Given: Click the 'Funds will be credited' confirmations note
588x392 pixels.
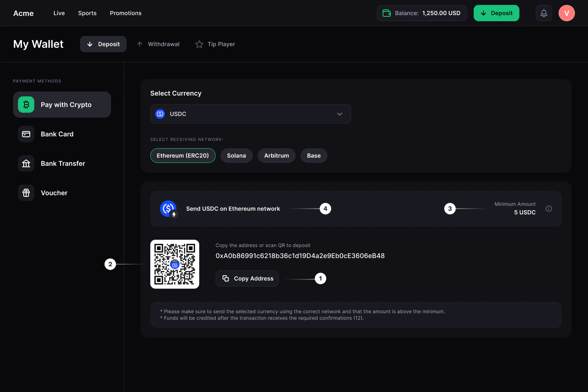Looking at the screenshot, I should pos(262,318).
